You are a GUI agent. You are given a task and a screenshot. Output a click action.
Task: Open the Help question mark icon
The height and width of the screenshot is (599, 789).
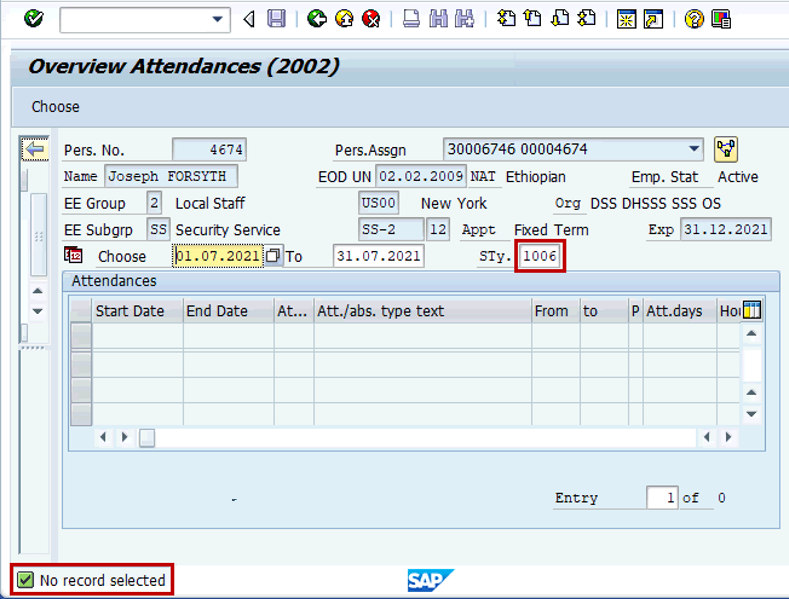click(x=694, y=20)
